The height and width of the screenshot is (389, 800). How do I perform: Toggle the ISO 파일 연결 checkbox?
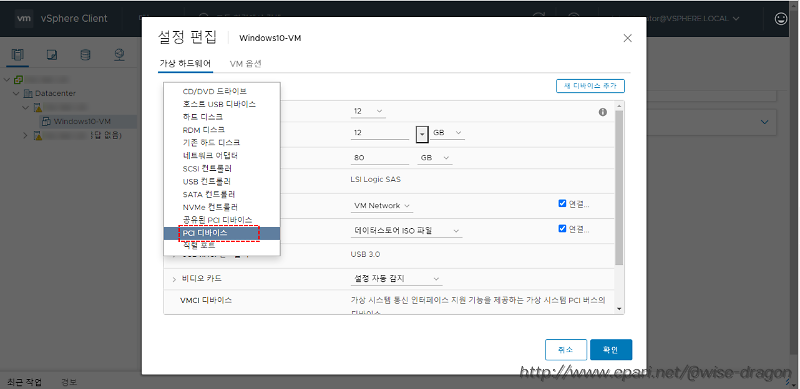562,228
